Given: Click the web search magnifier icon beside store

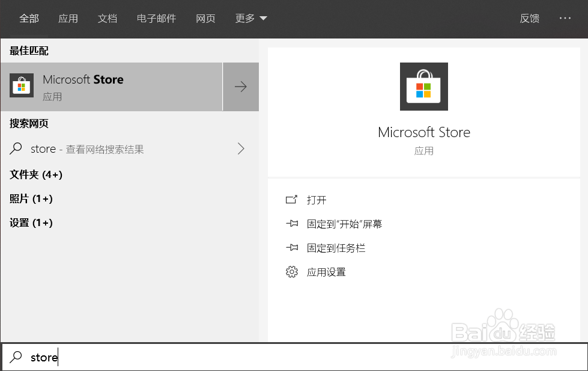Looking at the screenshot, I should tap(16, 149).
